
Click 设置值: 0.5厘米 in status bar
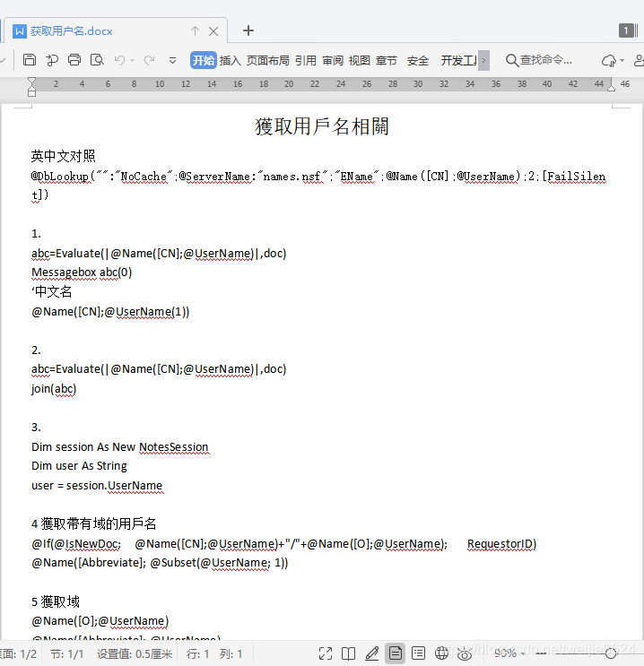coord(135,653)
